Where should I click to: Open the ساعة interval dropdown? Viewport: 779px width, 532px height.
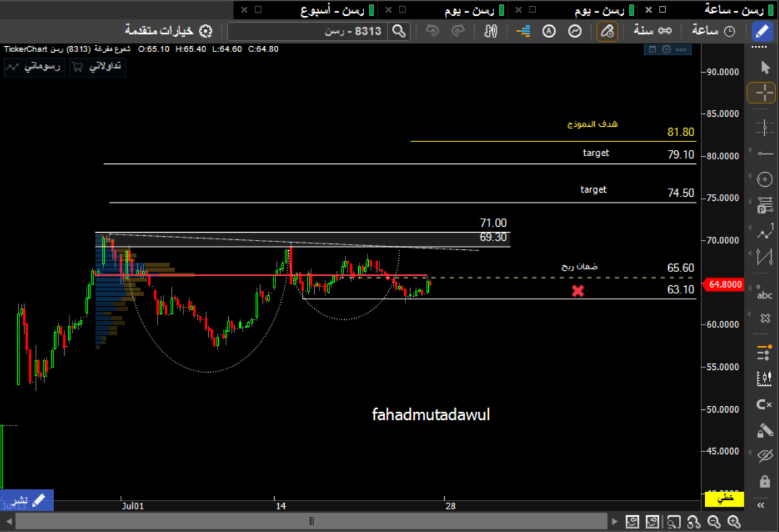714,31
